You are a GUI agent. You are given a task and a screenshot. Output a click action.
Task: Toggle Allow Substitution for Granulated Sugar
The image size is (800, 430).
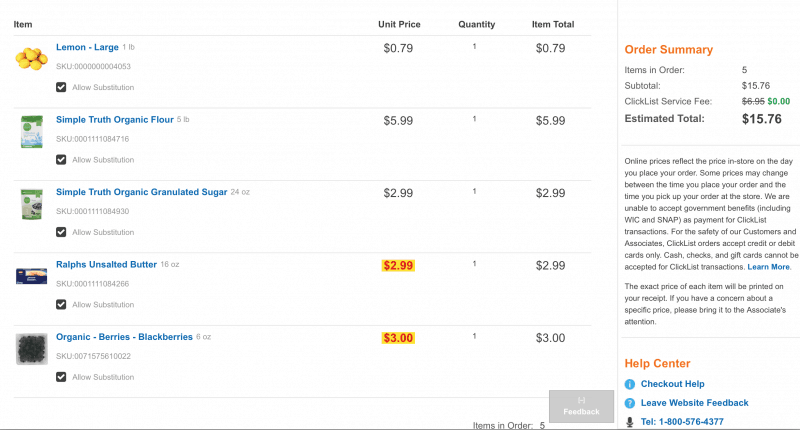[x=61, y=232]
